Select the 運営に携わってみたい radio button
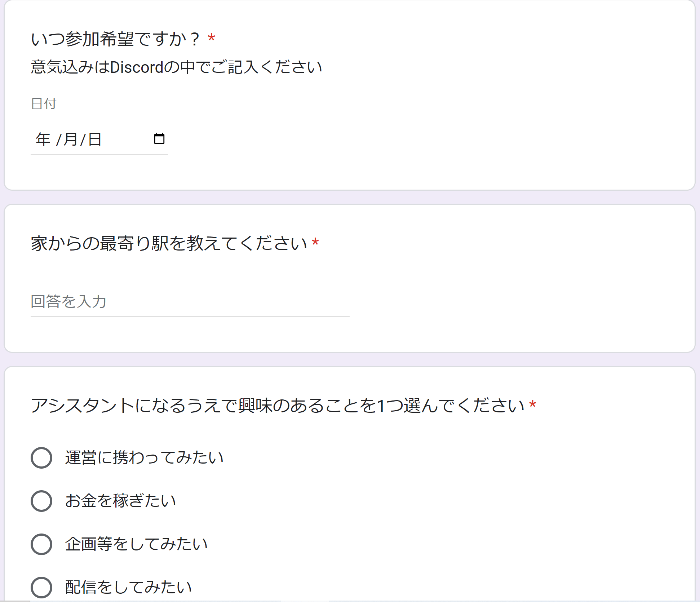Screen dimensions: 700x602 click(x=42, y=457)
